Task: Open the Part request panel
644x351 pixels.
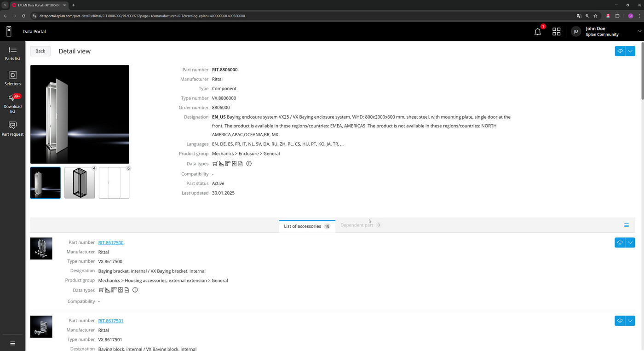Action: tap(12, 129)
